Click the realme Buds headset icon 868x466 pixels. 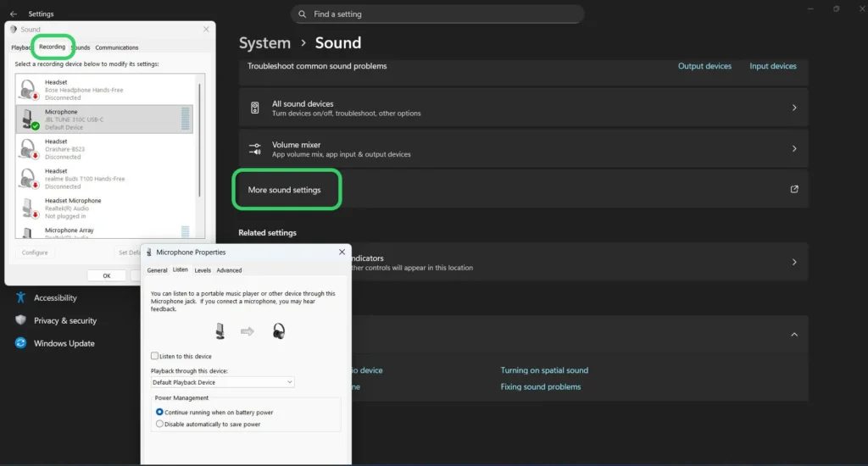(28, 179)
